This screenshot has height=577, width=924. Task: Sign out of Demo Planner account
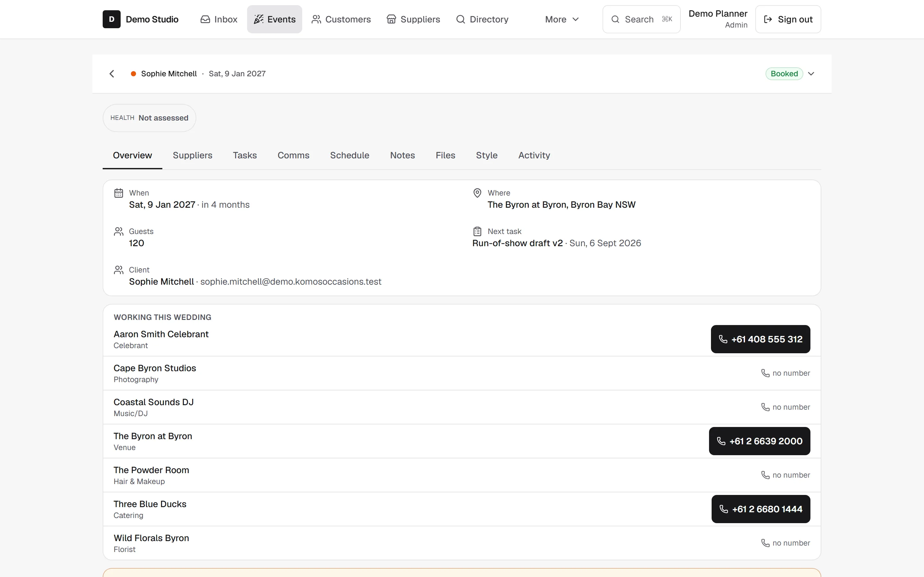(x=788, y=20)
